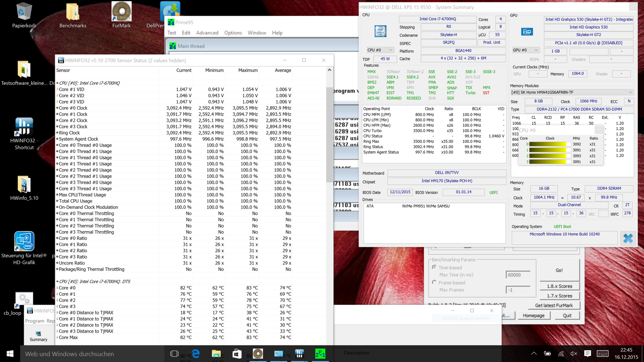Viewport: 644px width, 362px height.
Task: Open the Advanced menu in Prime95
Action: click(x=207, y=33)
